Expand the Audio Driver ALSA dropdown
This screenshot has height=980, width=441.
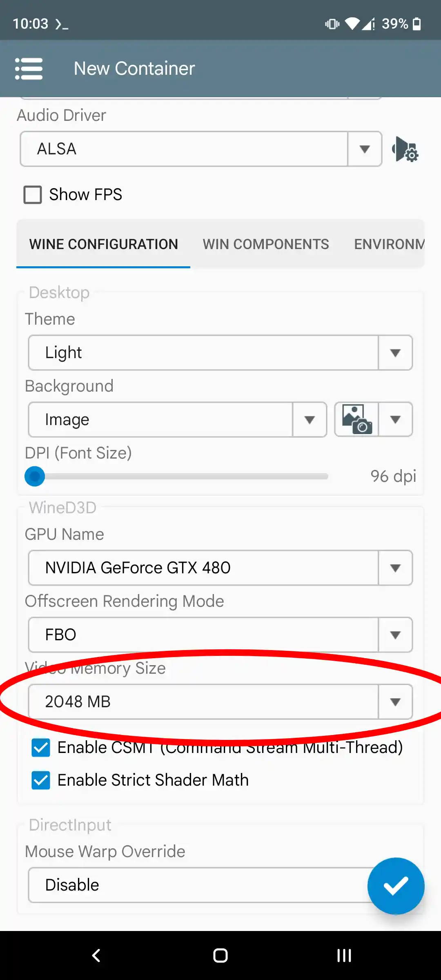[x=201, y=149]
